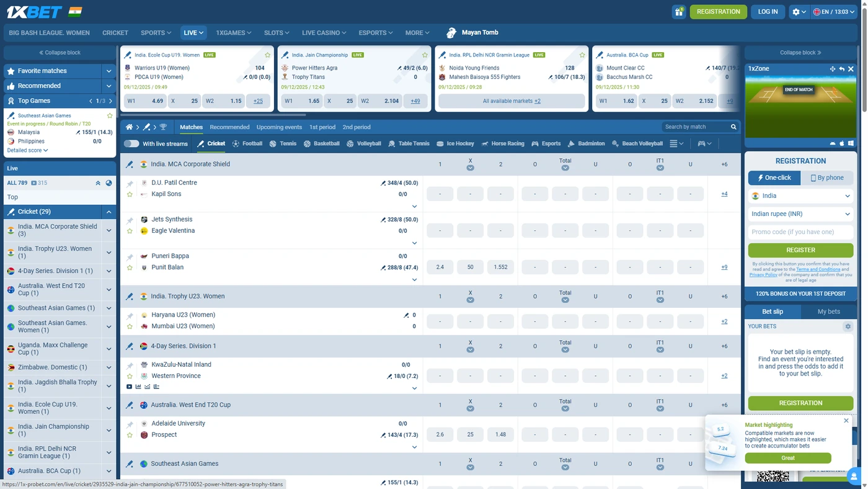This screenshot has height=489, width=868.
Task: Open the Terms and Conditions link
Action: tap(817, 269)
